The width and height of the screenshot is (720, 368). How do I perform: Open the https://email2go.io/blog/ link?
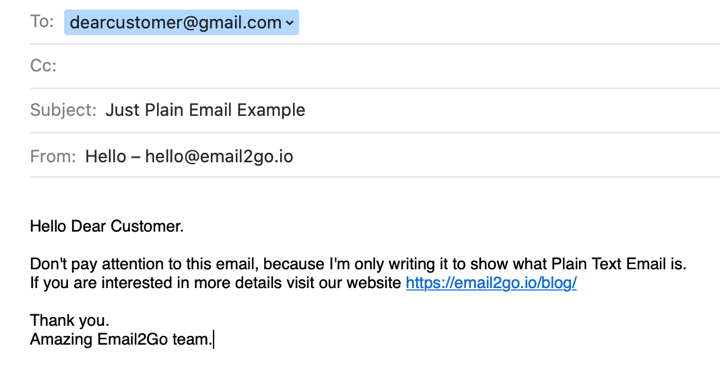click(x=491, y=283)
